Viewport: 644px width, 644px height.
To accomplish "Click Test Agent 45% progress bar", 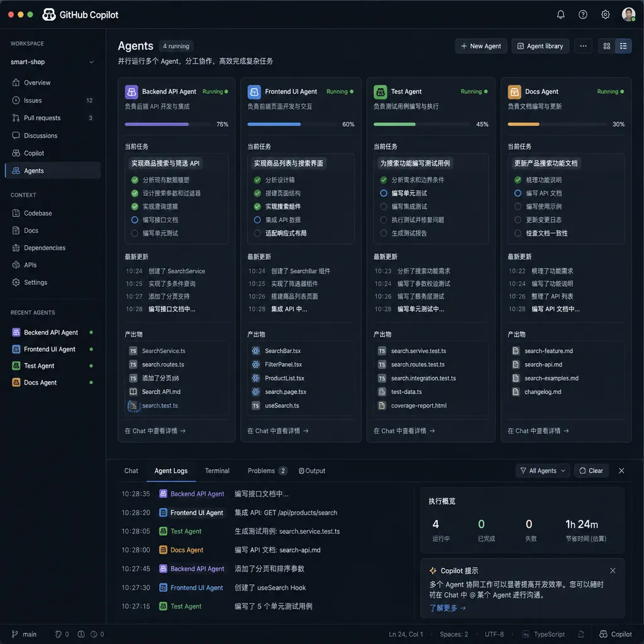I will tap(422, 124).
